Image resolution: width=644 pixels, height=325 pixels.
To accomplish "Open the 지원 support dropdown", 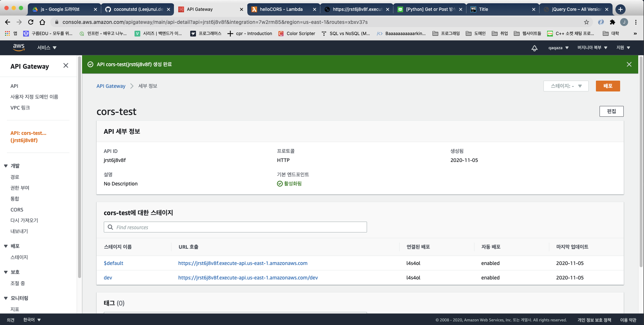I will (x=623, y=48).
